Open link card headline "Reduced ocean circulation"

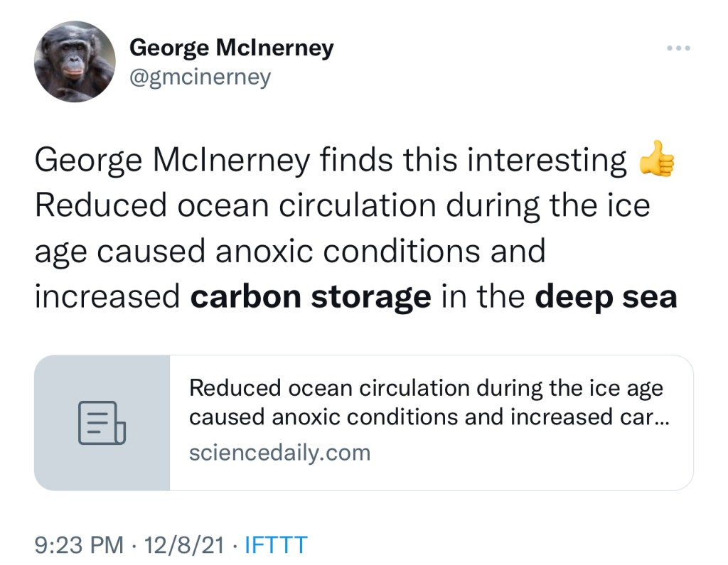point(426,389)
